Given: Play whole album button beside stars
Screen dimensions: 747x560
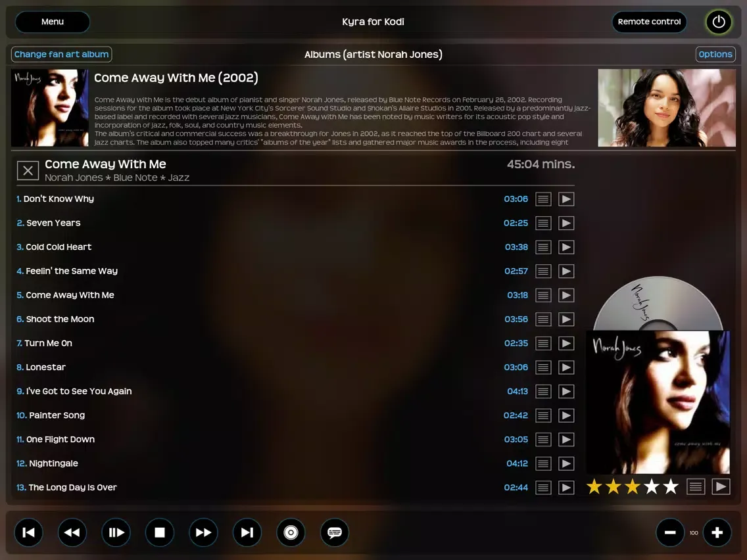Looking at the screenshot, I should (x=721, y=486).
